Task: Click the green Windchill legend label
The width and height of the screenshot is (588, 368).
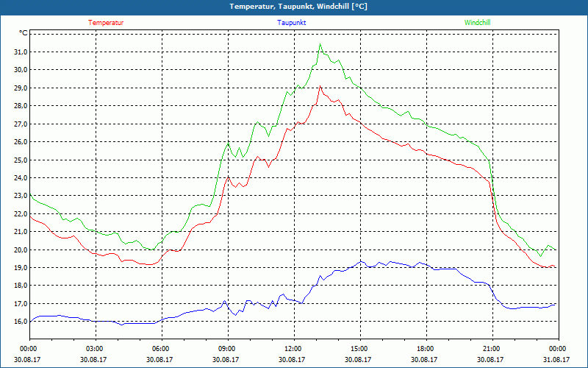Action: (x=477, y=23)
